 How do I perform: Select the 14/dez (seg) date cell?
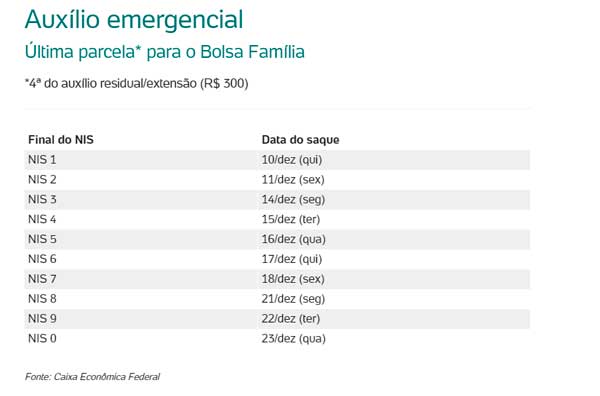pyautogui.click(x=293, y=200)
